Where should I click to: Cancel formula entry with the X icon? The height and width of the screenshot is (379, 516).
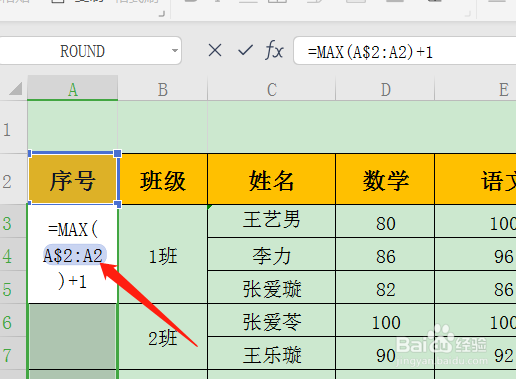coord(215,51)
